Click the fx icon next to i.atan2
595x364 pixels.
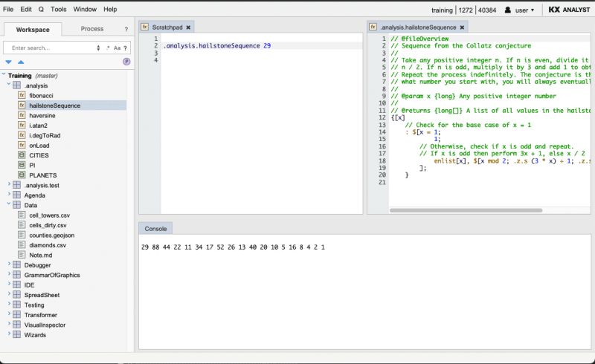pyautogui.click(x=22, y=125)
